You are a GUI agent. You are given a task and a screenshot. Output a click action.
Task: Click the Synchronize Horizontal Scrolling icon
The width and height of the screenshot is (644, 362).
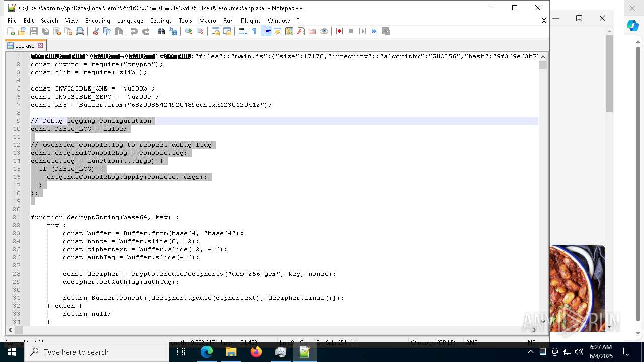tap(227, 31)
